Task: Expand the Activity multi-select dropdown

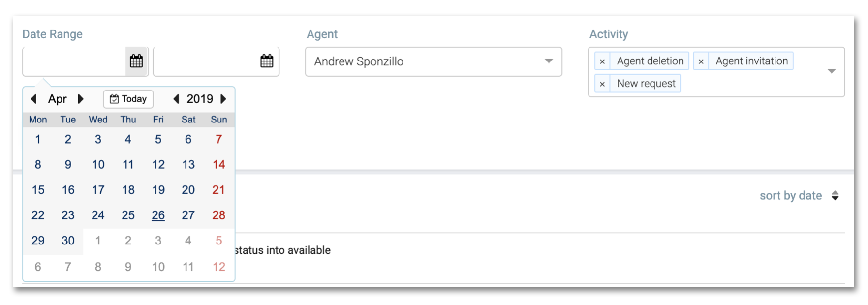Action: [x=831, y=71]
